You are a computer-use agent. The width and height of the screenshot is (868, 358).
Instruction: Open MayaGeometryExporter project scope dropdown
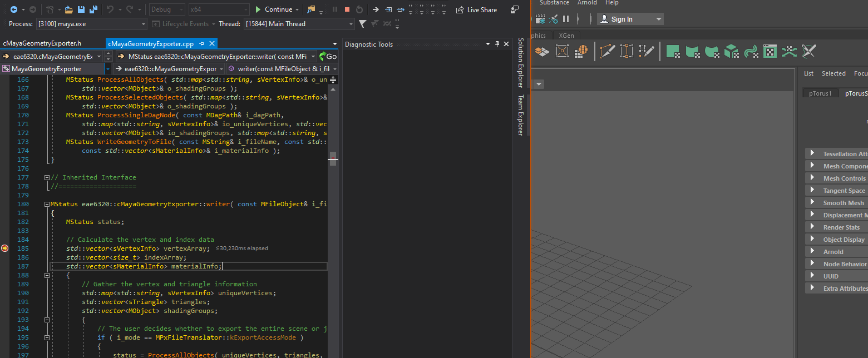[56, 69]
